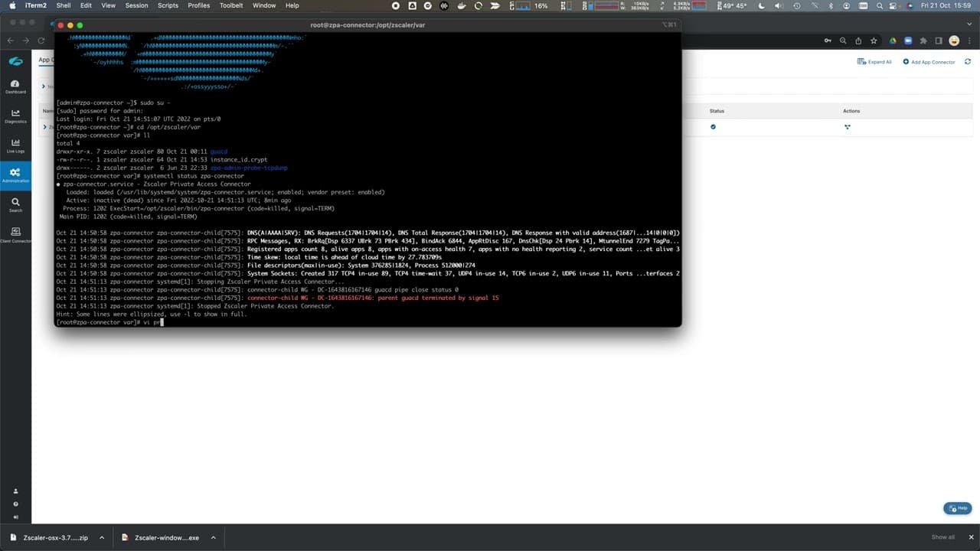Open Client Connector in the sidebar
The height and width of the screenshot is (551, 980).
click(x=15, y=235)
